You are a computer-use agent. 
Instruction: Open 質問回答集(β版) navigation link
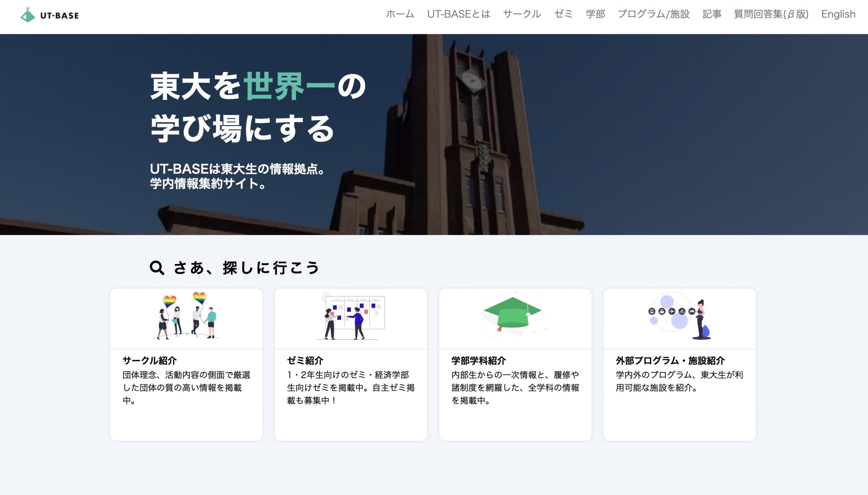pos(771,14)
